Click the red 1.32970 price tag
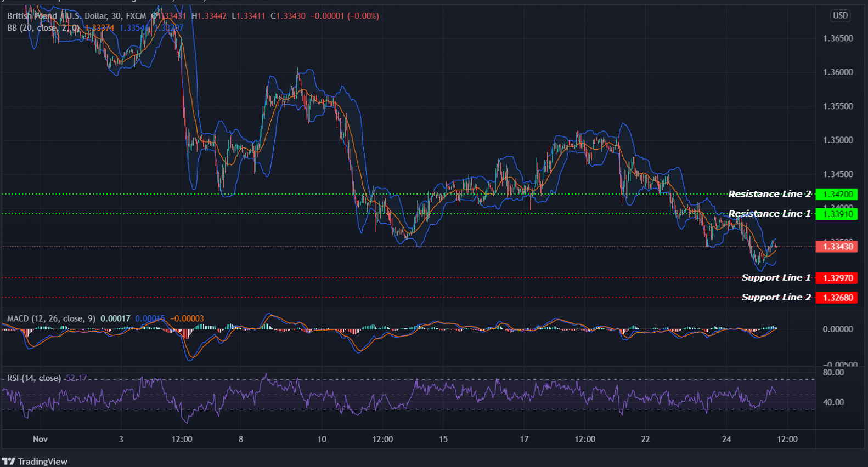The width and height of the screenshot is (868, 467). click(x=837, y=278)
